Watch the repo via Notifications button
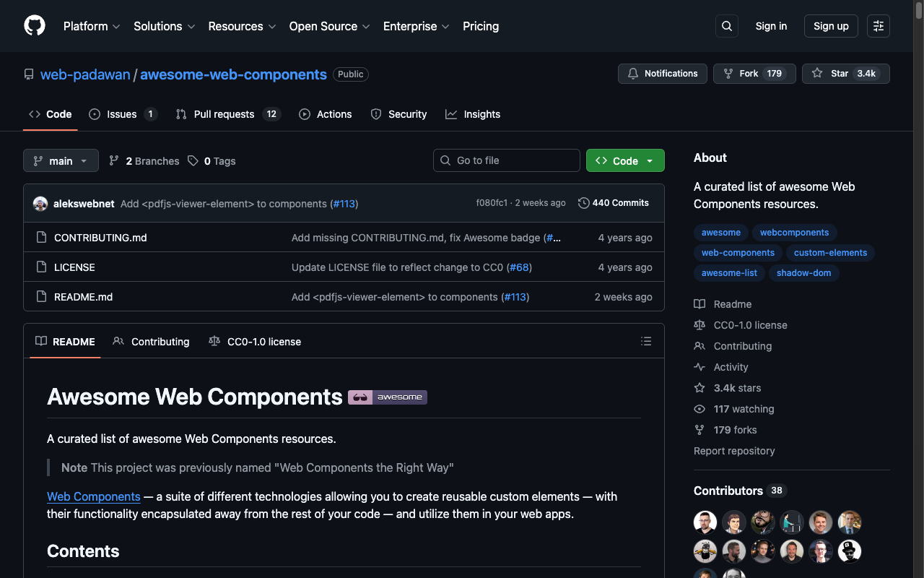Image resolution: width=924 pixels, height=578 pixels. click(662, 73)
